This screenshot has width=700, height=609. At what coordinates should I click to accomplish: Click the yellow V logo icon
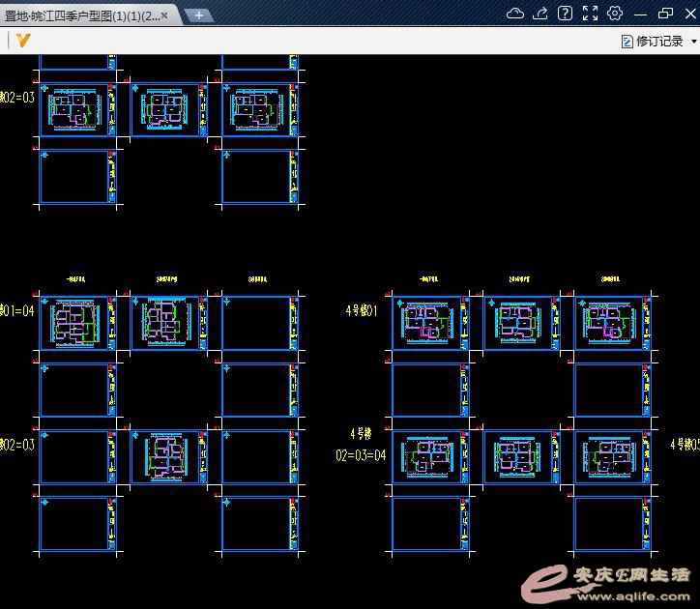click(x=24, y=41)
